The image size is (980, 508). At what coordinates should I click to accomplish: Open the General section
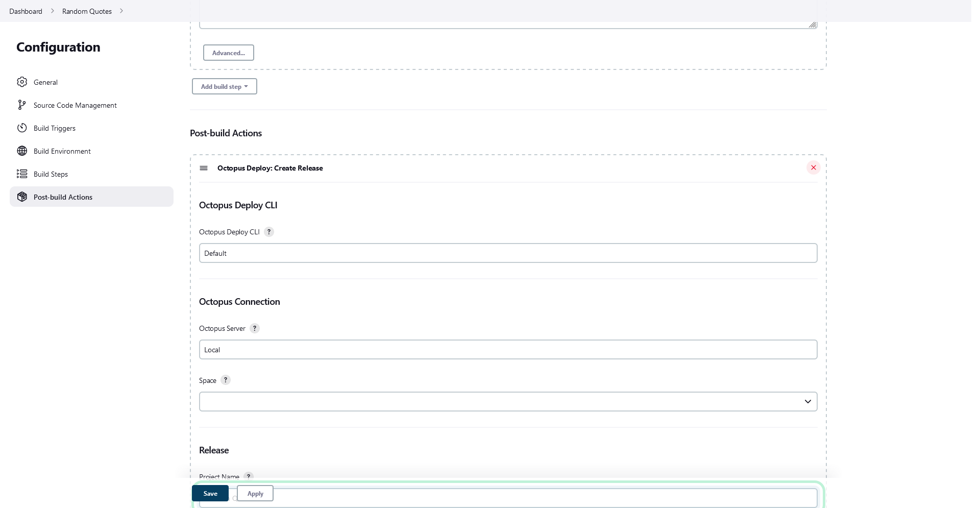coord(91,82)
